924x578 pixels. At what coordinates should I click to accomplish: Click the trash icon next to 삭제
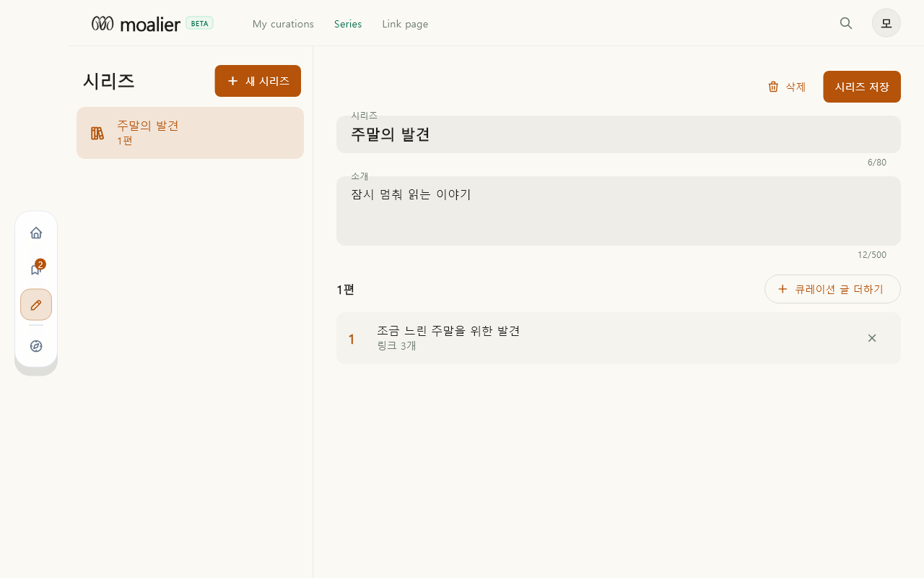click(773, 87)
